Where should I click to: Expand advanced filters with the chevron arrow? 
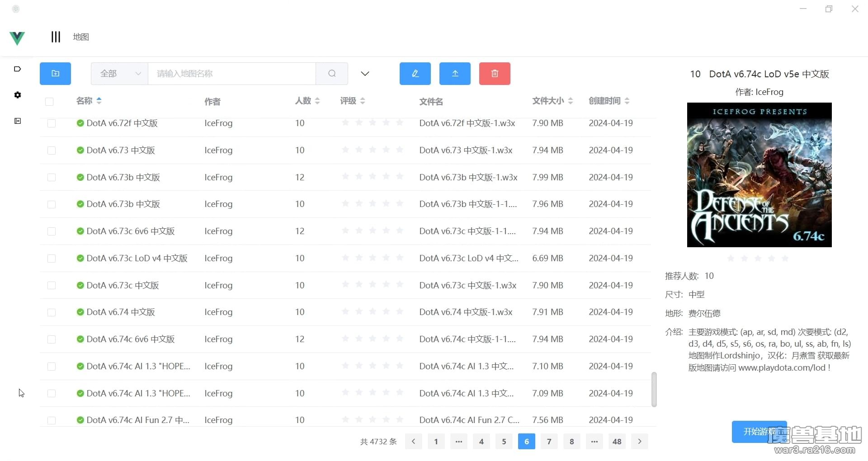[x=365, y=74]
